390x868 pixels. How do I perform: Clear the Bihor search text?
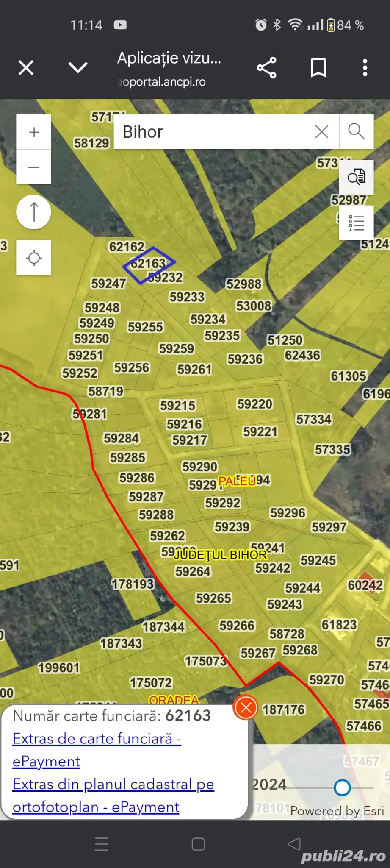click(x=322, y=132)
